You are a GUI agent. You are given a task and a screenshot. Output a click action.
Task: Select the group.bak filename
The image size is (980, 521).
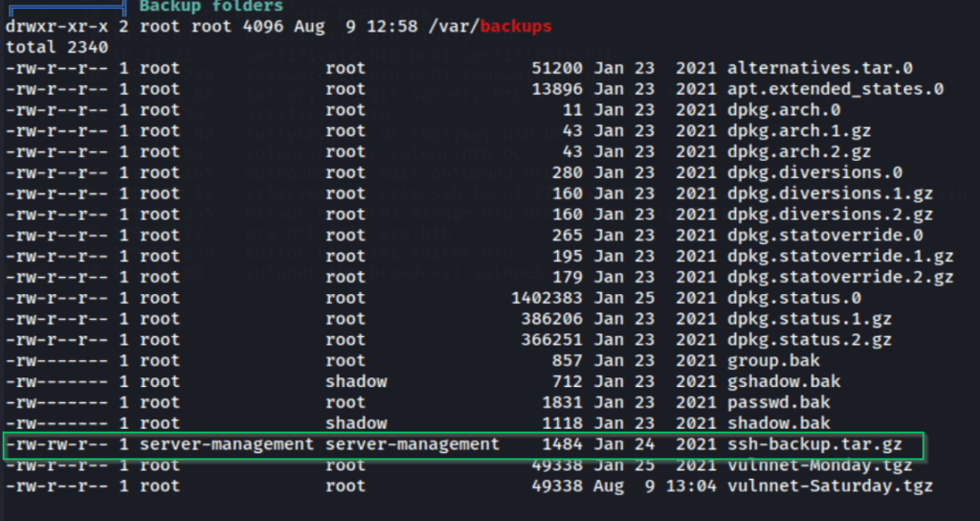tap(773, 361)
